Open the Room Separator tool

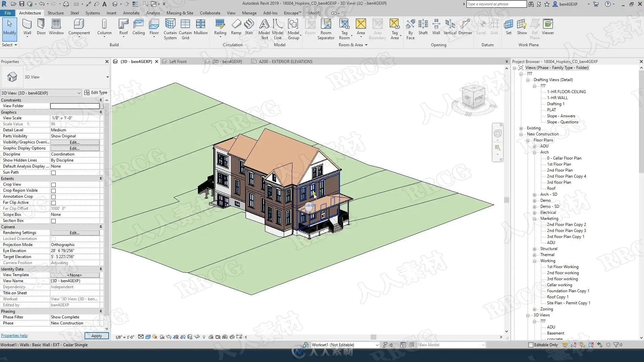[x=326, y=29]
